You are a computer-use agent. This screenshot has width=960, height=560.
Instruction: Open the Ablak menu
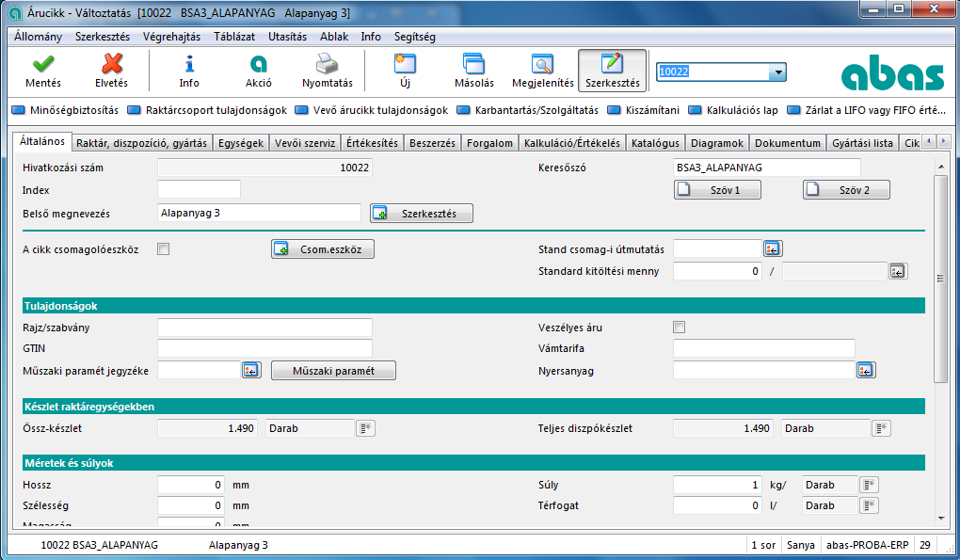point(334,37)
